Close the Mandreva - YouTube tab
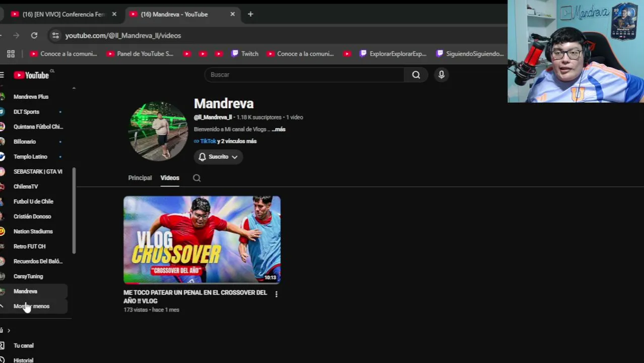Image resolution: width=644 pixels, height=363 pixels. pos(232,14)
